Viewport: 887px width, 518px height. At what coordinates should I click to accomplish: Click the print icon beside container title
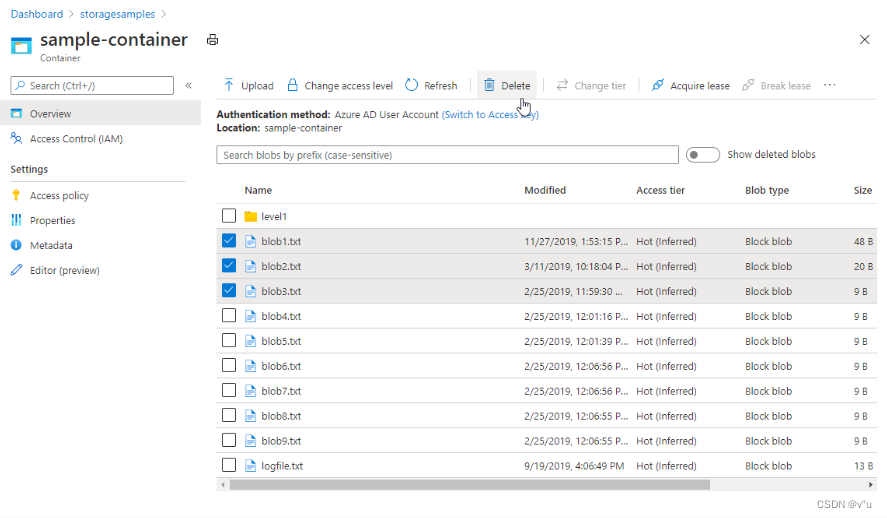212,40
